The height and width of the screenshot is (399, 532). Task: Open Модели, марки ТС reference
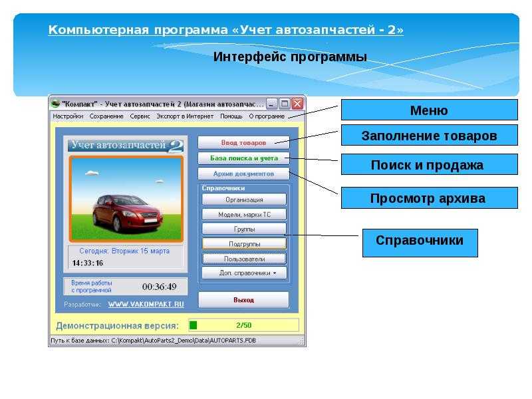click(x=244, y=214)
